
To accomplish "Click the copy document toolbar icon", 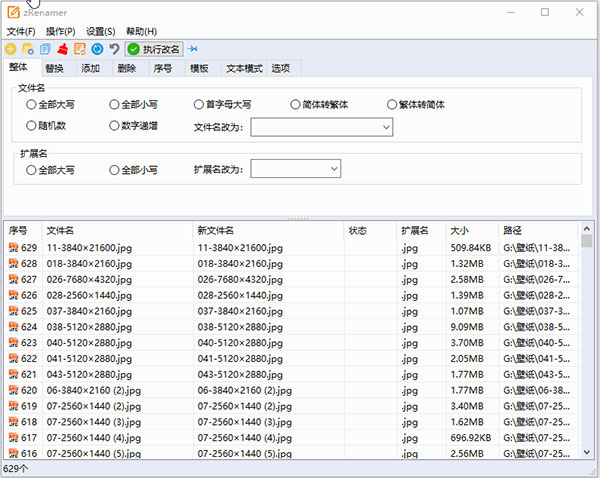I will pos(45,49).
